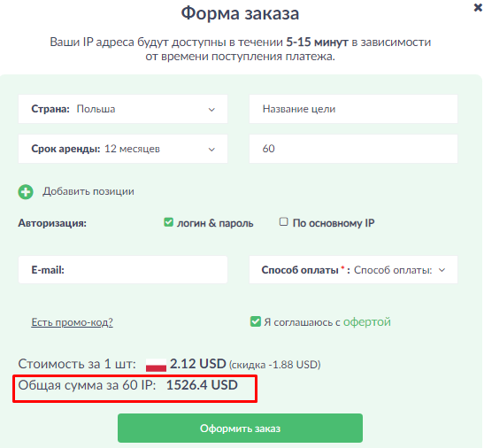
Task: Toggle the логин & пароль checkbox
Action: point(168,222)
